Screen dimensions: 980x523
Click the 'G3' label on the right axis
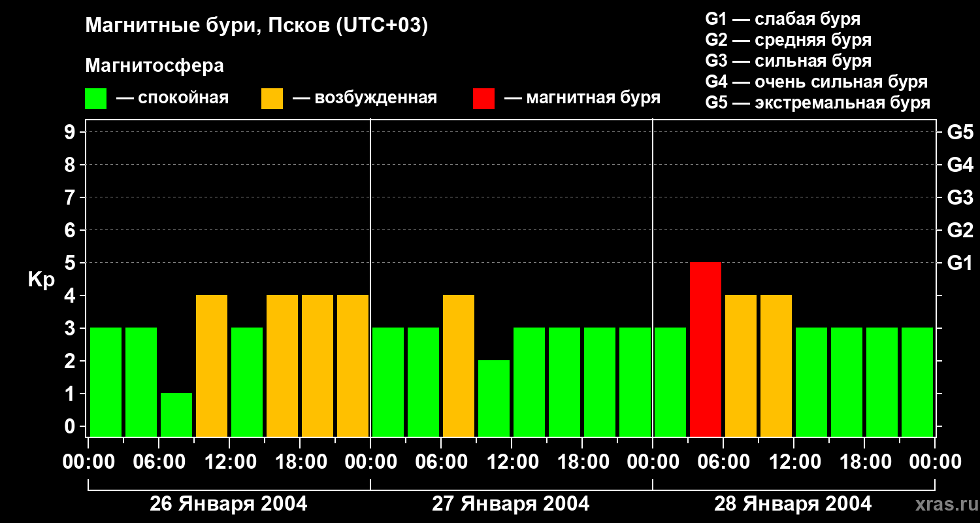(x=960, y=198)
